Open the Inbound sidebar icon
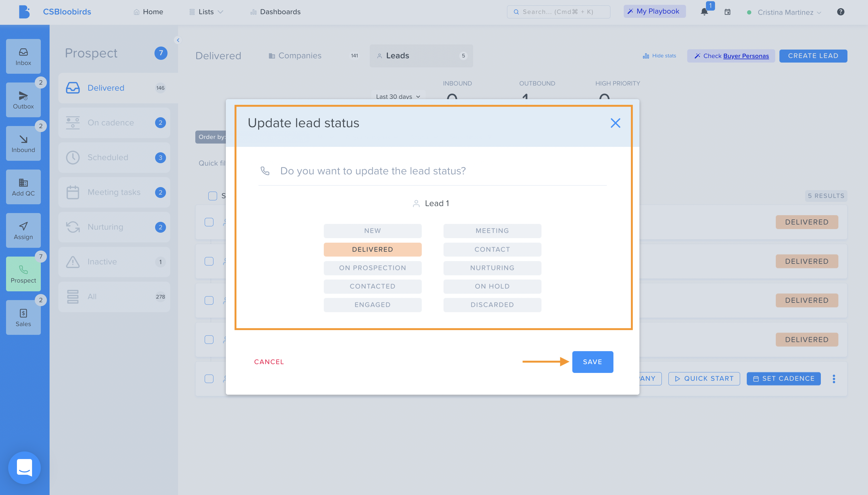The height and width of the screenshot is (495, 868). (x=23, y=144)
